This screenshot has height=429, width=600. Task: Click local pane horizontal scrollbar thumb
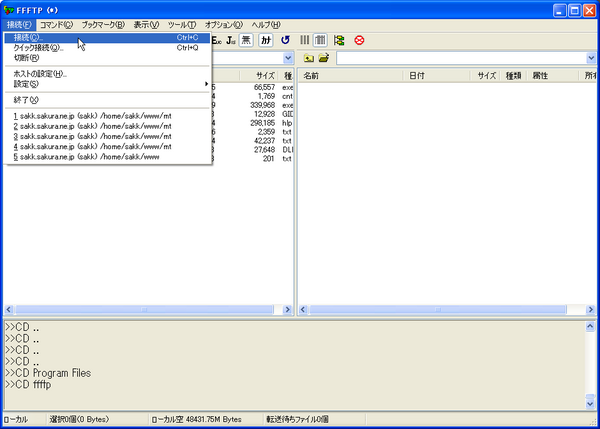(144, 310)
